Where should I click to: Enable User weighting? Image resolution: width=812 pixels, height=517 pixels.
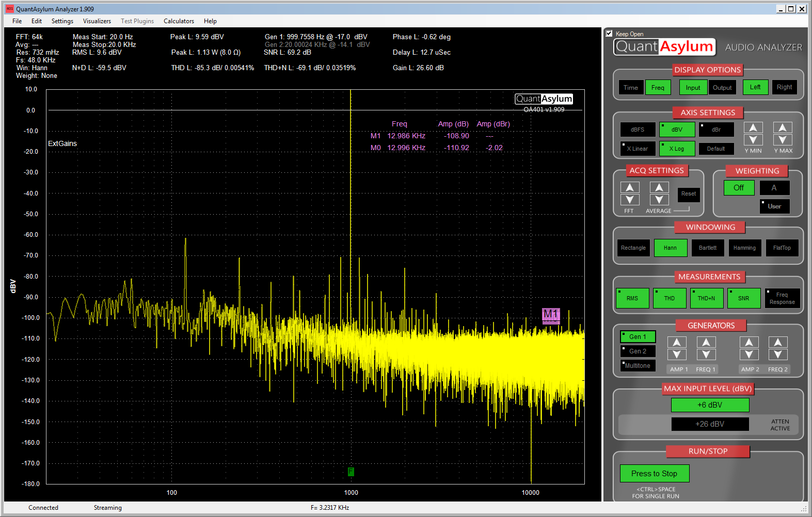775,206
